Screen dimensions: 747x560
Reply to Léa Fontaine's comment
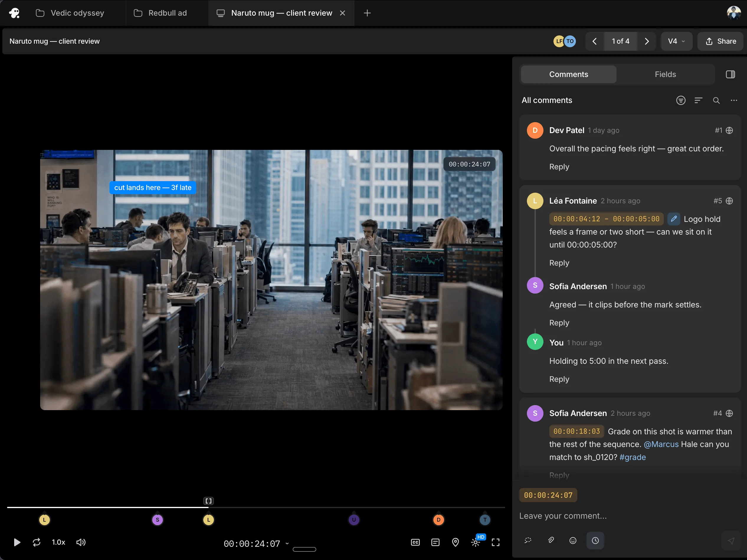(x=559, y=263)
